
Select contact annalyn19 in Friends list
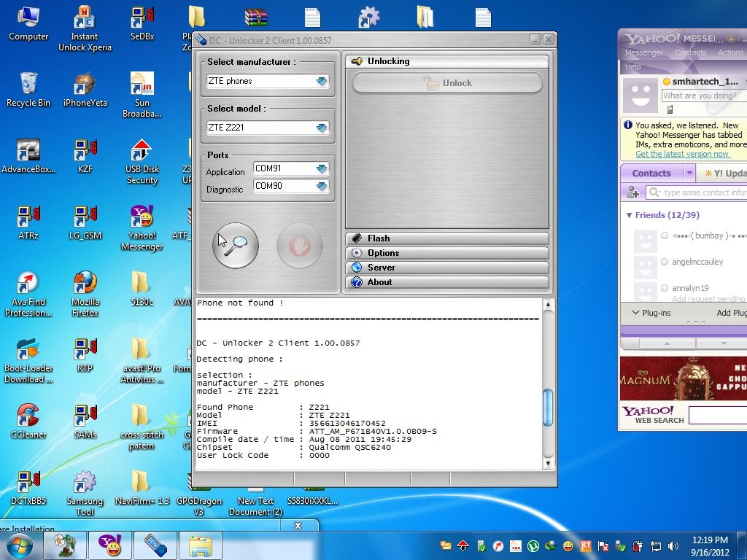[690, 288]
